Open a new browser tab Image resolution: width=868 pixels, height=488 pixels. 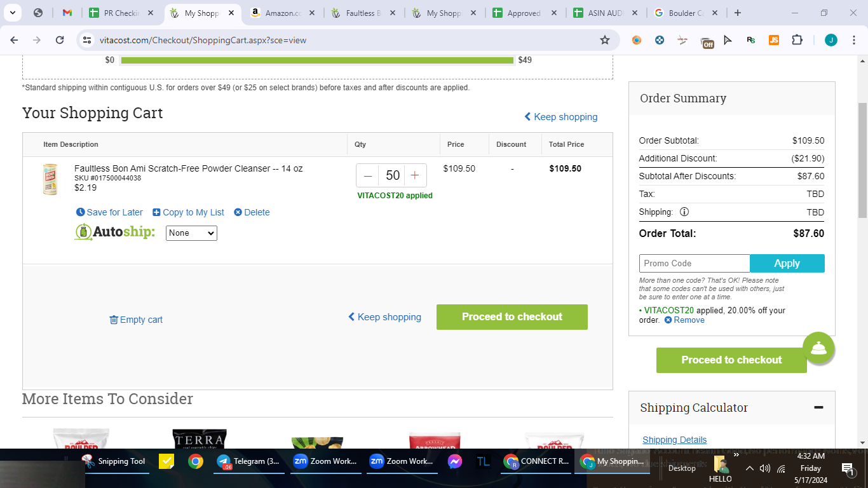[x=737, y=13]
